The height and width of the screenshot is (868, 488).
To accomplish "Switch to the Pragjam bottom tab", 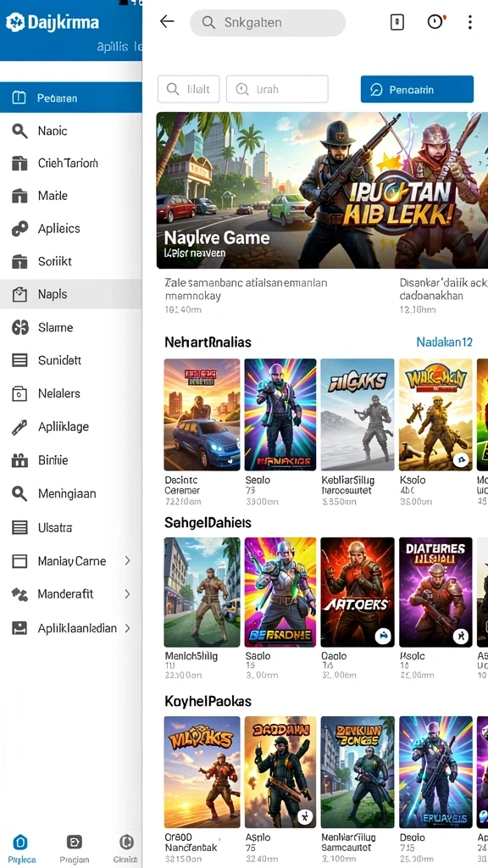I will pos(75,848).
